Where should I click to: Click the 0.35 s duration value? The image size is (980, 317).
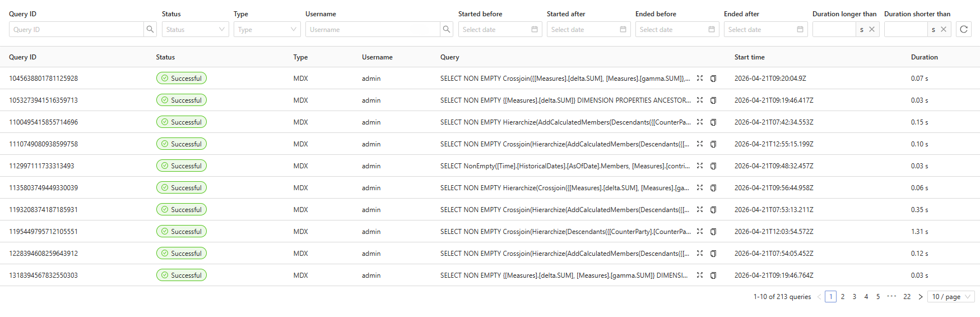(x=919, y=210)
